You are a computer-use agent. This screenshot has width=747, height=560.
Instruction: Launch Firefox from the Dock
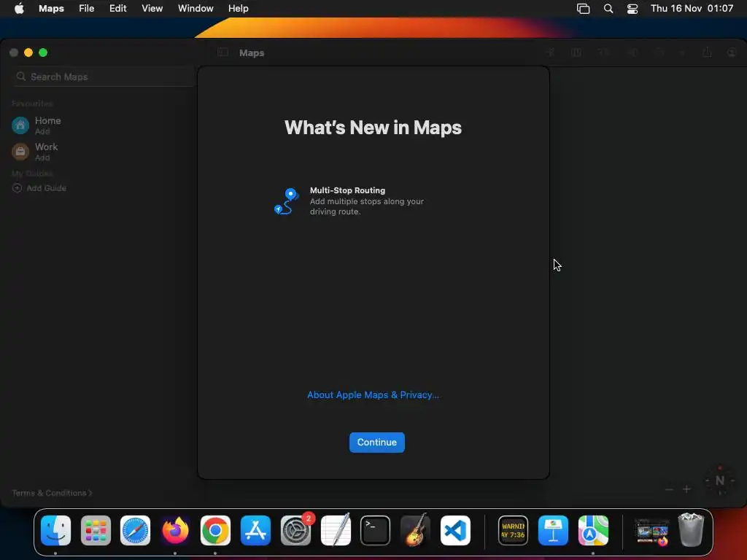point(175,531)
